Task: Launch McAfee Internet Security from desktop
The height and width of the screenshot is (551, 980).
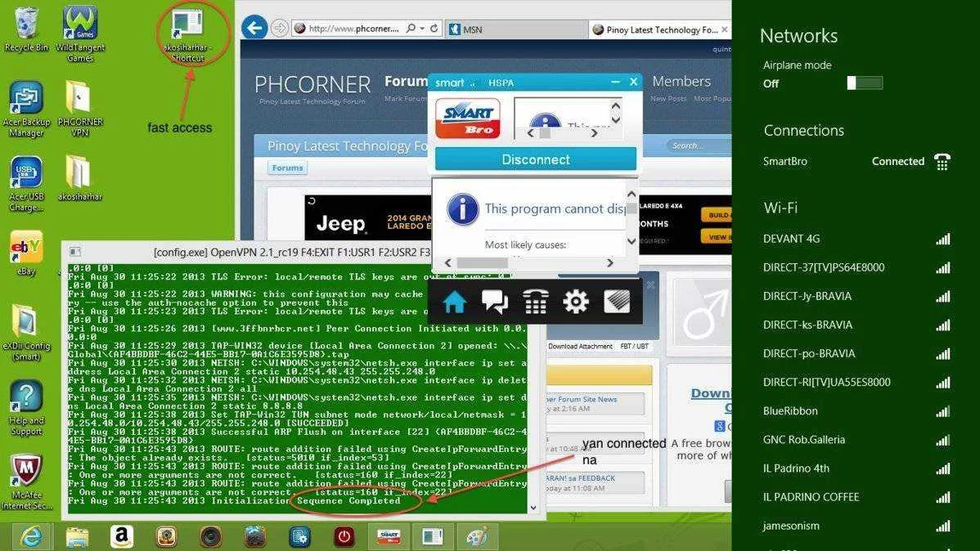Action: pyautogui.click(x=26, y=482)
